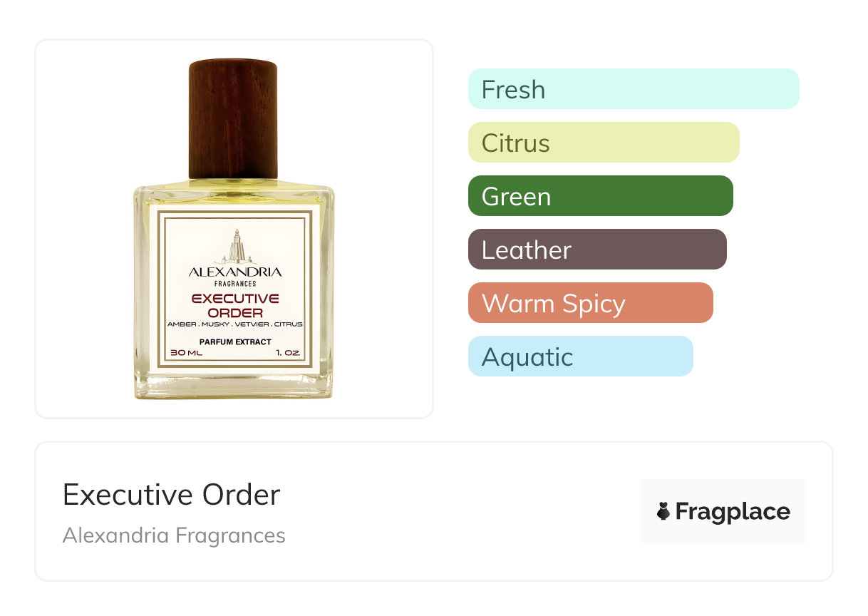The width and height of the screenshot is (868, 616).
Task: Select the Warm Spicy accord bar
Action: click(x=591, y=303)
